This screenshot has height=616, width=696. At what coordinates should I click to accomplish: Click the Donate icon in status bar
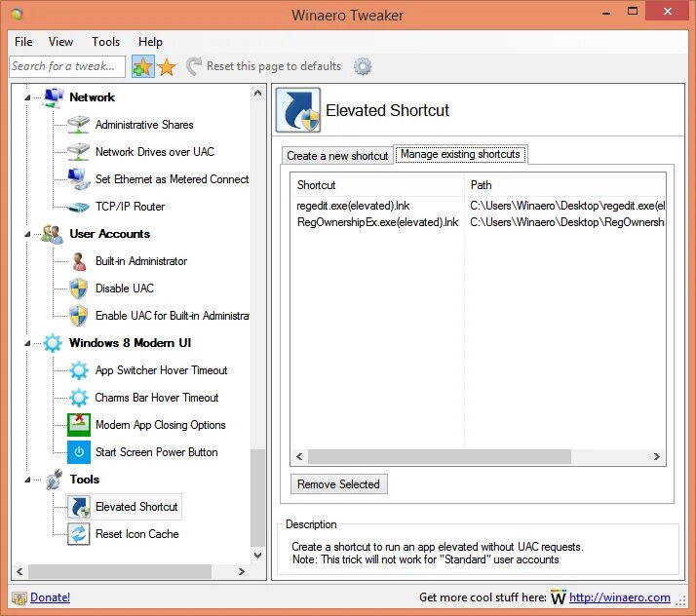pyautogui.click(x=19, y=598)
